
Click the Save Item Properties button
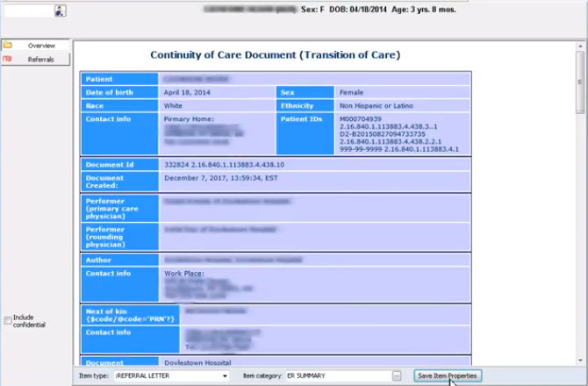[448, 375]
